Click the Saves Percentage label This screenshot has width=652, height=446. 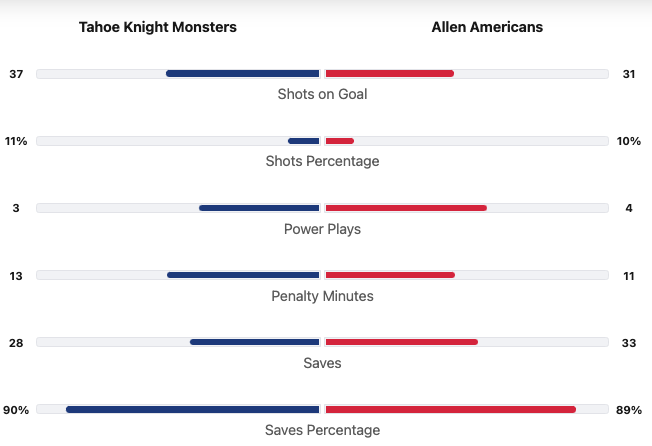pyautogui.click(x=322, y=430)
